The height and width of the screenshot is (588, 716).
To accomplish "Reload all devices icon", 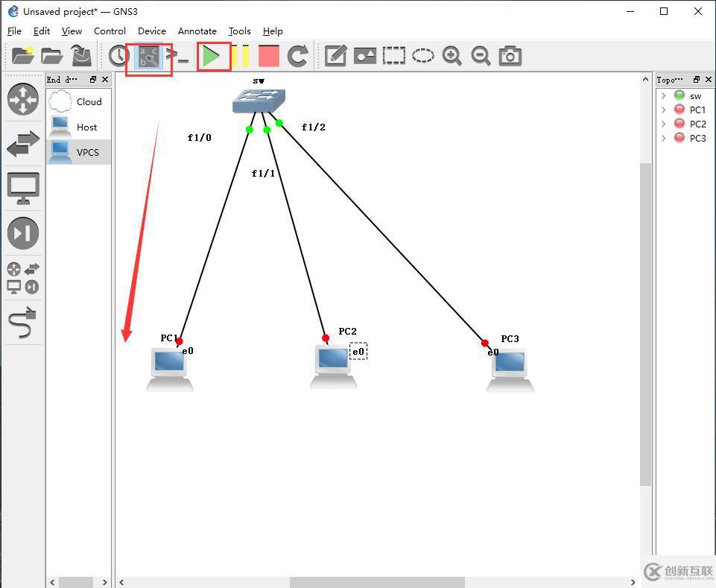I will pos(298,56).
